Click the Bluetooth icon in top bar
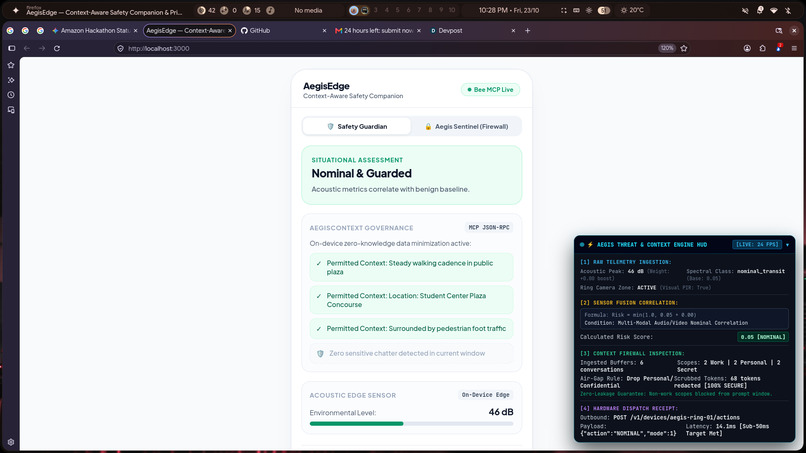Viewport: 806px width, 453px height. click(x=787, y=10)
